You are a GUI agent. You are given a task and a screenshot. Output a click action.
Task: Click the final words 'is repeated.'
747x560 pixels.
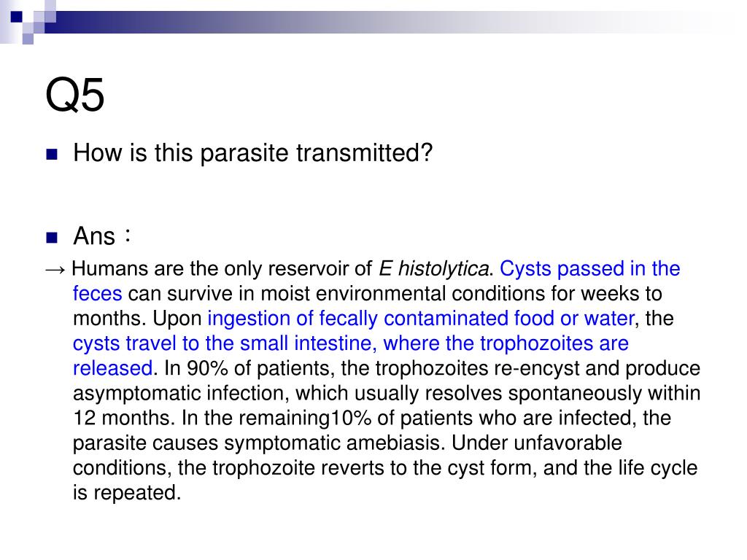coord(127,493)
